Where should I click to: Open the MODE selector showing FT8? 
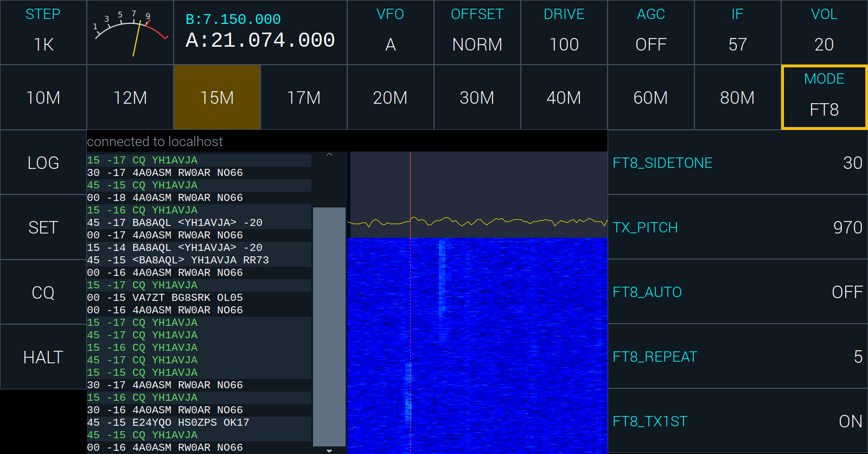pos(825,97)
